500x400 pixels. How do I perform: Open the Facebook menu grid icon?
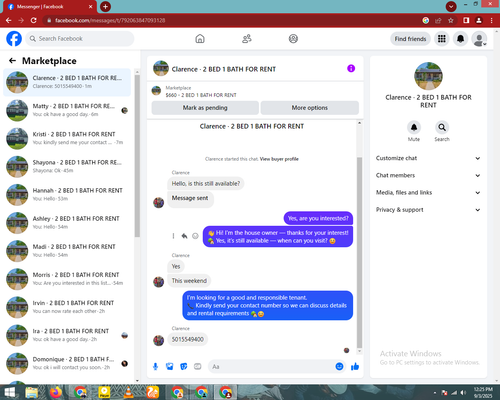(x=442, y=39)
